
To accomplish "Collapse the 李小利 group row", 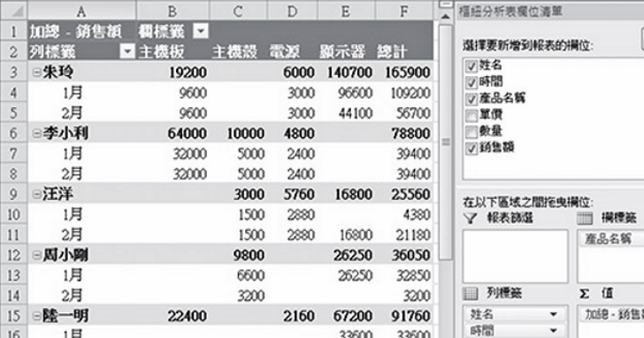I will [36, 134].
